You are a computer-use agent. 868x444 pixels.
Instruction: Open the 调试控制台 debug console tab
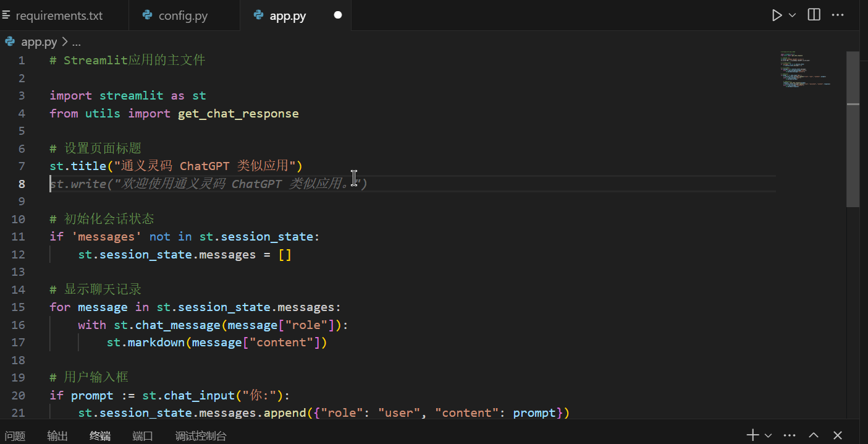[201, 436]
